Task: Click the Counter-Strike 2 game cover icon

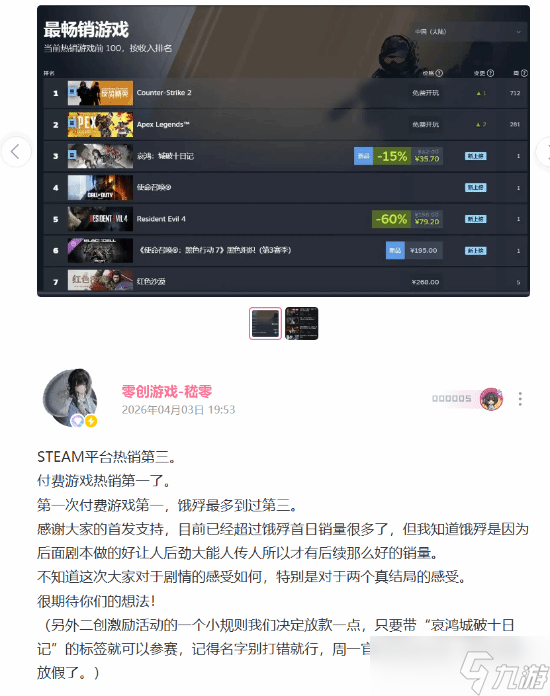Action: (100, 93)
